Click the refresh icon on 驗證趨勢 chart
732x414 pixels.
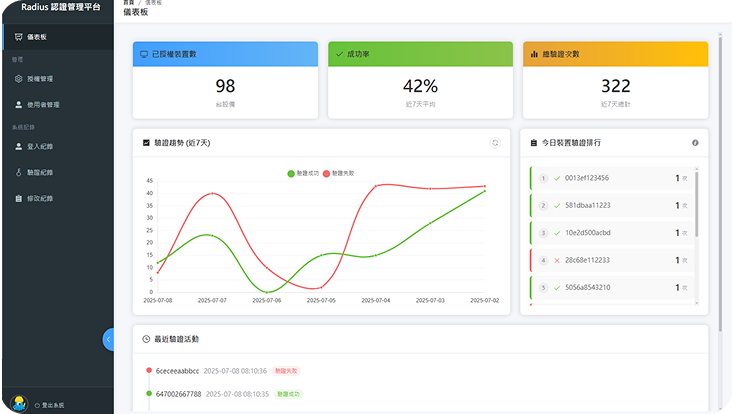click(x=494, y=143)
